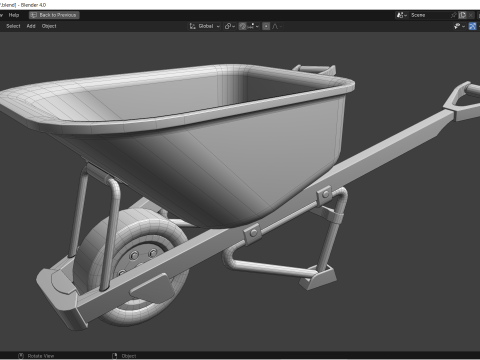Open the snapping options dropdown
Viewport: 480px width, 360px height.
click(253, 26)
